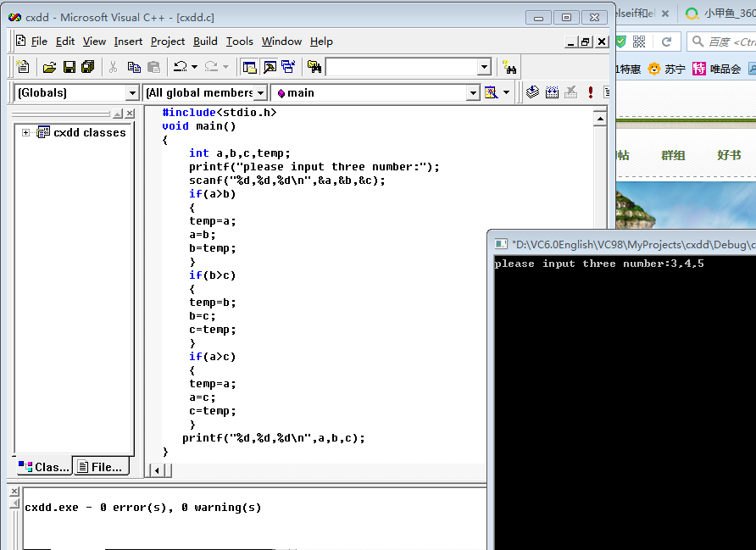Click the Redo arrow icon
Viewport: 756px width, 550px height.
211,66
